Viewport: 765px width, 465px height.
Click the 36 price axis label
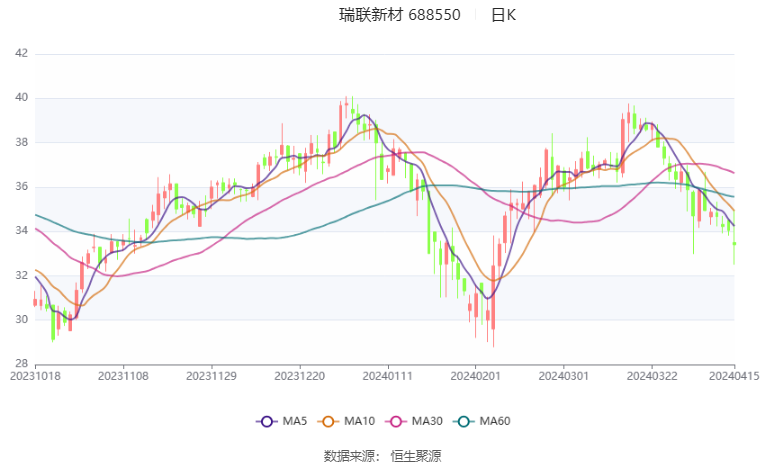20,187
